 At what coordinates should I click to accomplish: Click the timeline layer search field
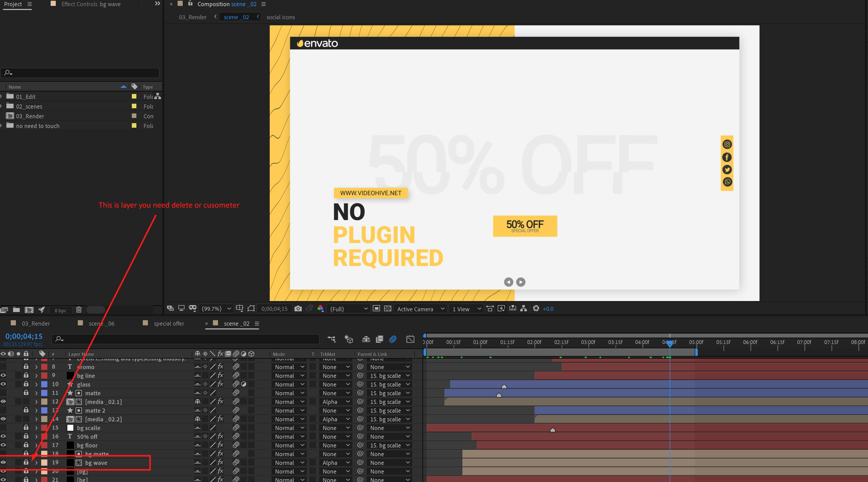click(x=185, y=339)
